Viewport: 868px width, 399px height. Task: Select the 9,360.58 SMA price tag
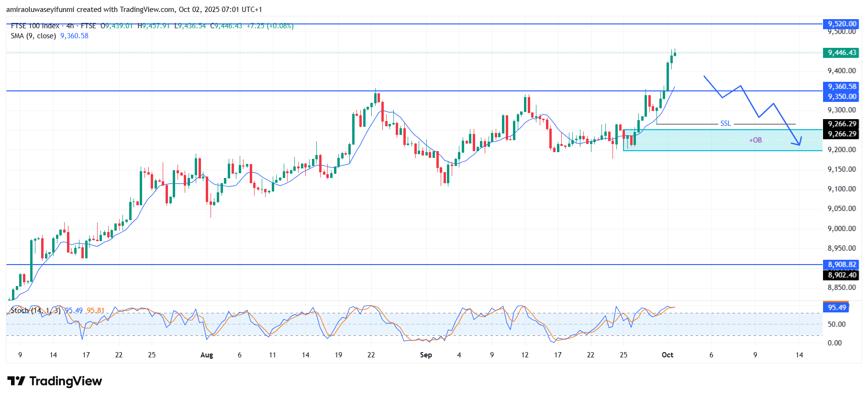(842, 87)
